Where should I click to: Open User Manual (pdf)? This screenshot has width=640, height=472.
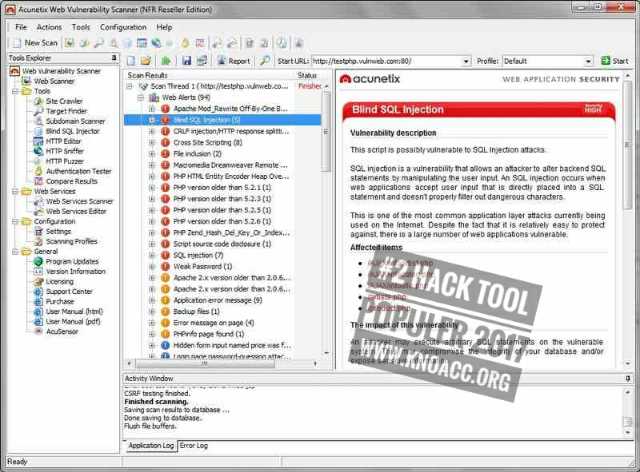point(73,322)
